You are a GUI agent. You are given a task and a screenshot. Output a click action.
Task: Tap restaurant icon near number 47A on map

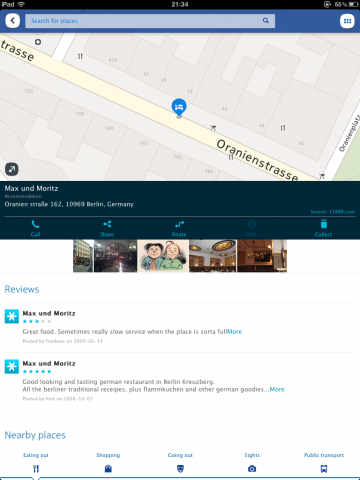[x=80, y=56]
